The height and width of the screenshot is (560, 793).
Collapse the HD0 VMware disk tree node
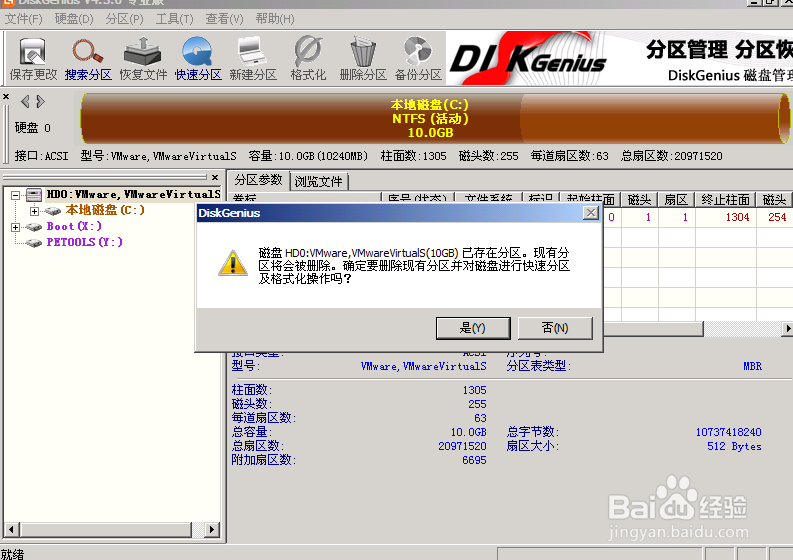(x=16, y=195)
